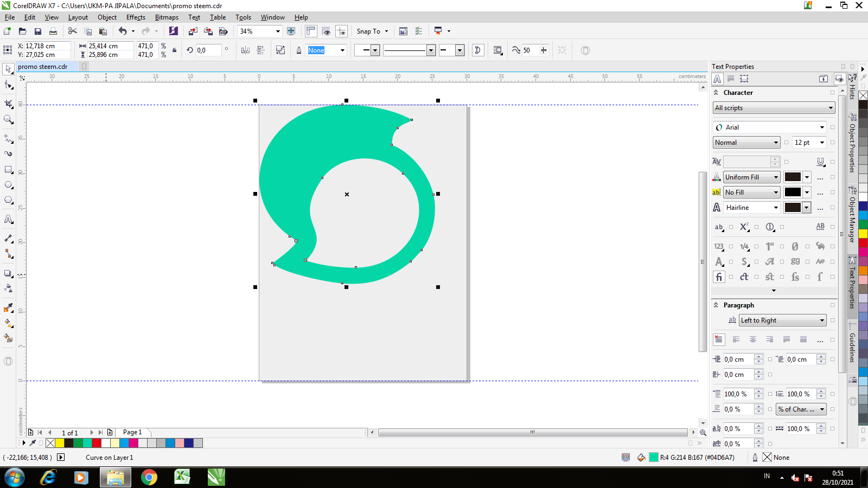Click the Print icon
Viewport: 868px width, 488px height.
[x=53, y=31]
